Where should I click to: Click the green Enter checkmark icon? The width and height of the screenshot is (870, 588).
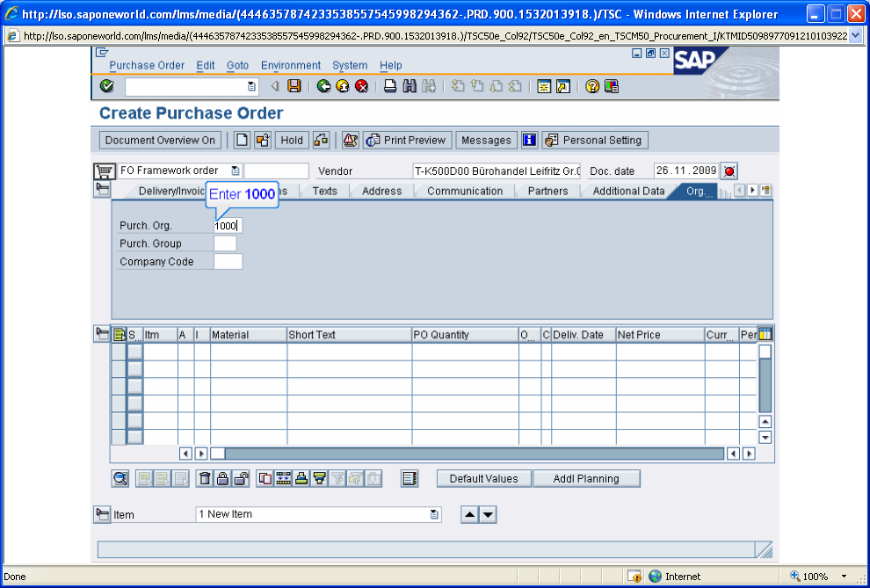106,86
